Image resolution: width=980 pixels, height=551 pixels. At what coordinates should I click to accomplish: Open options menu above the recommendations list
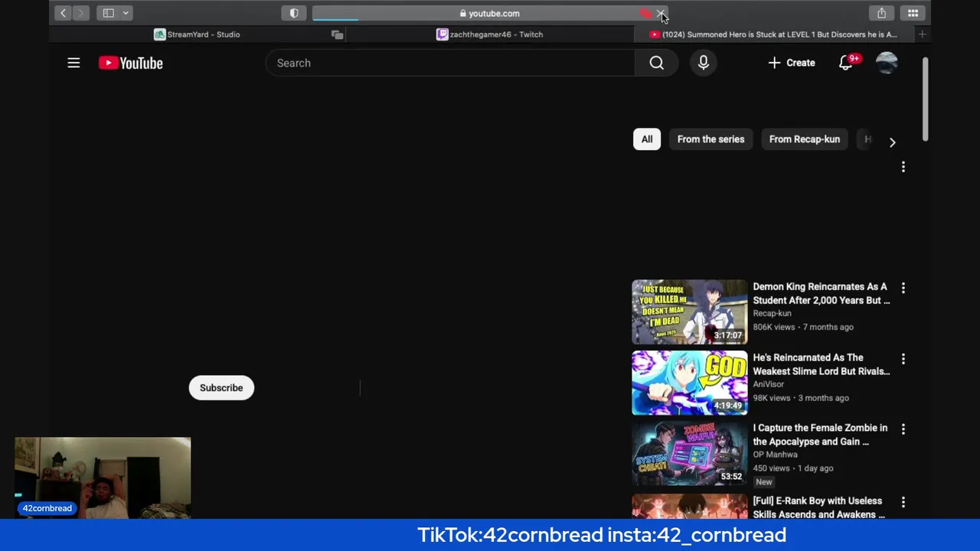pos(903,167)
